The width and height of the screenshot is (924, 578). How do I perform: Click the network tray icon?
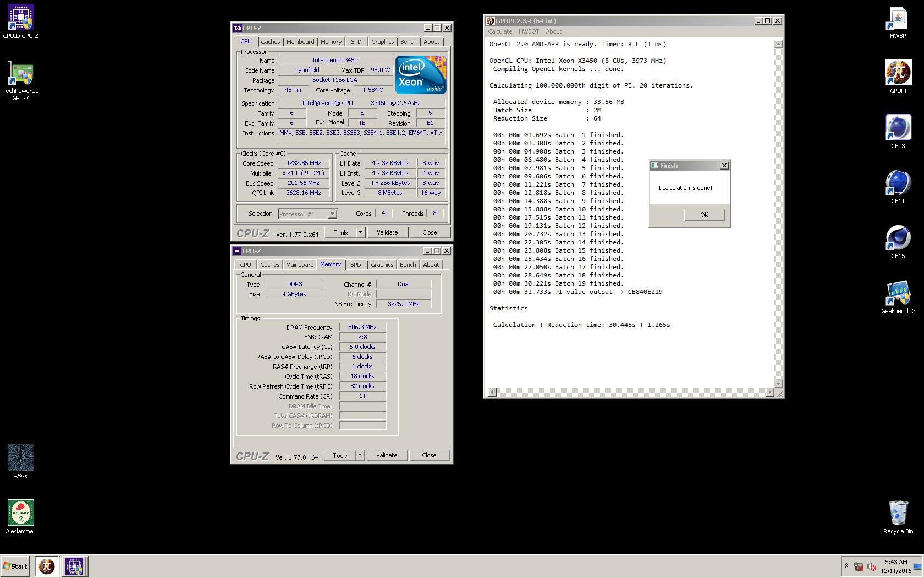click(859, 566)
